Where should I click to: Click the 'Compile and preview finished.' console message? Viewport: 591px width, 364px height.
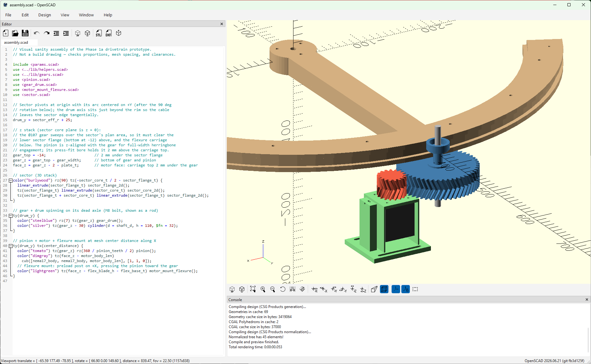pos(254,342)
